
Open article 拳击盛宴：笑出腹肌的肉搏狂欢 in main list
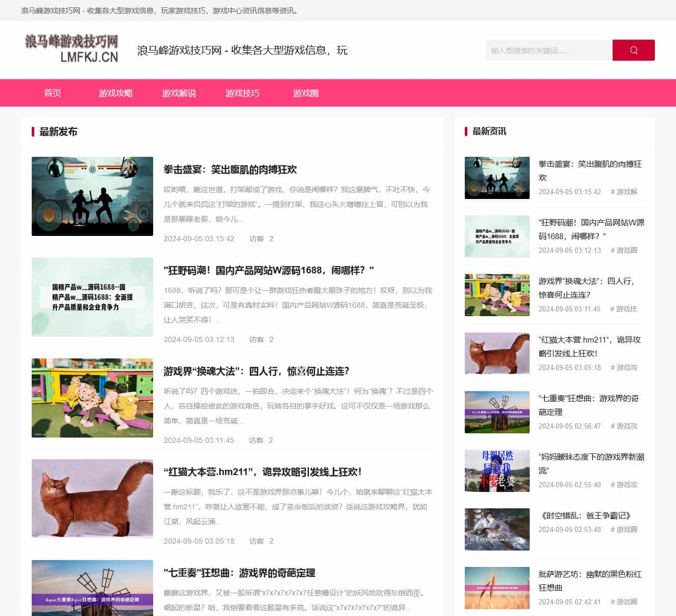coord(230,169)
